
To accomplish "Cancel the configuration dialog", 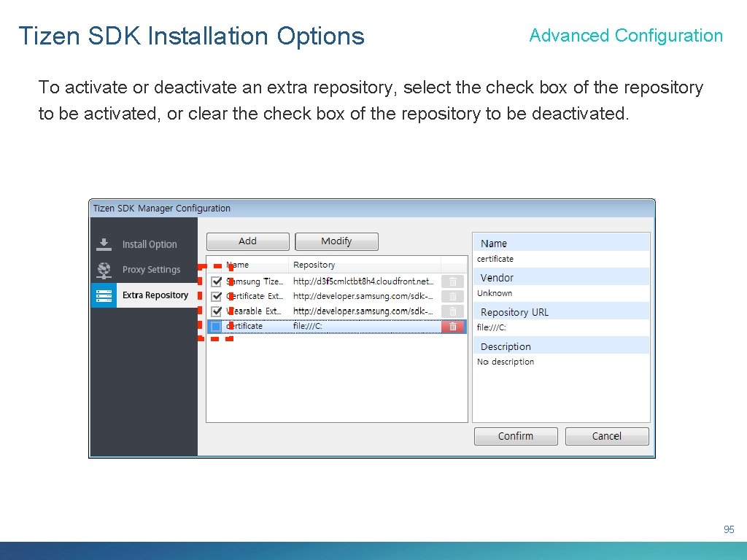I will 607,436.
